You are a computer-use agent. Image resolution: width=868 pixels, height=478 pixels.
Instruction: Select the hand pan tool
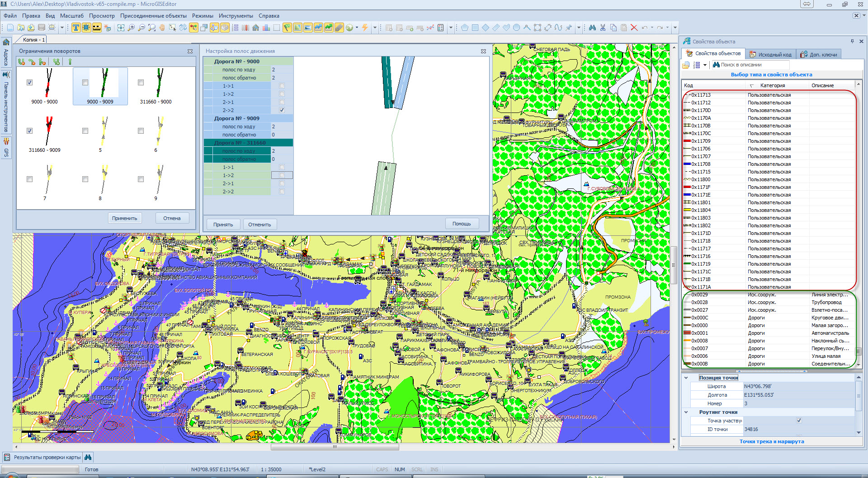[x=162, y=28]
